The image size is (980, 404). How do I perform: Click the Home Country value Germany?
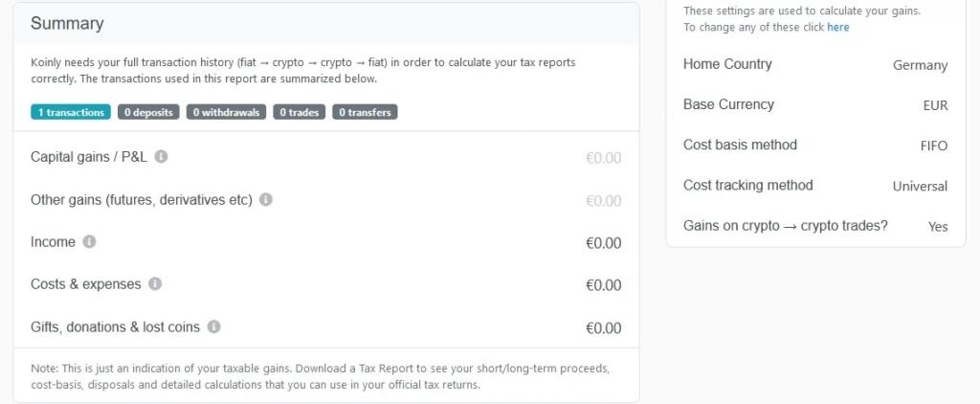(920, 65)
